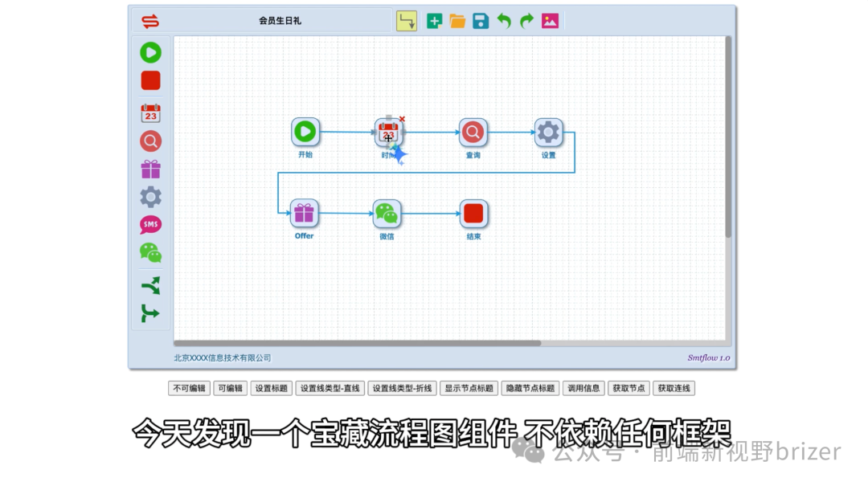868x486 pixels.
Task: Select the 查询 query node on canvas
Action: coord(473,133)
